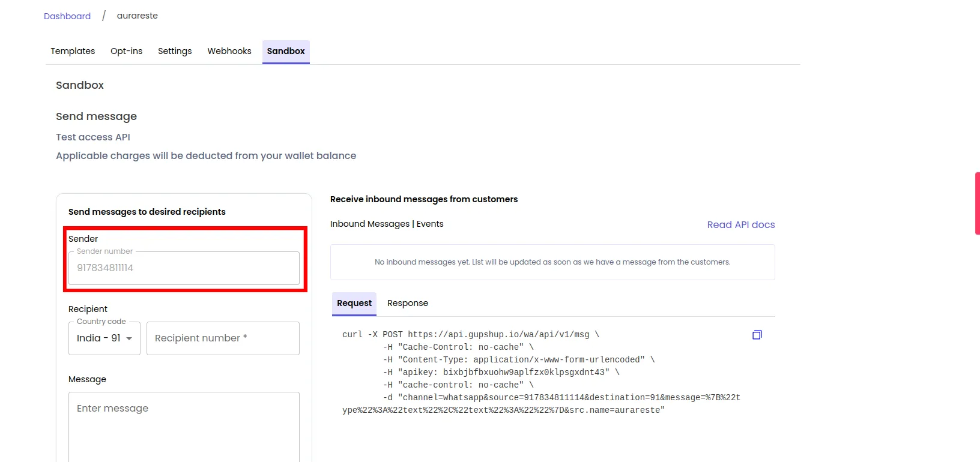Click the apikey header line in request
Viewport: 980px width, 462px height.
tap(501, 372)
